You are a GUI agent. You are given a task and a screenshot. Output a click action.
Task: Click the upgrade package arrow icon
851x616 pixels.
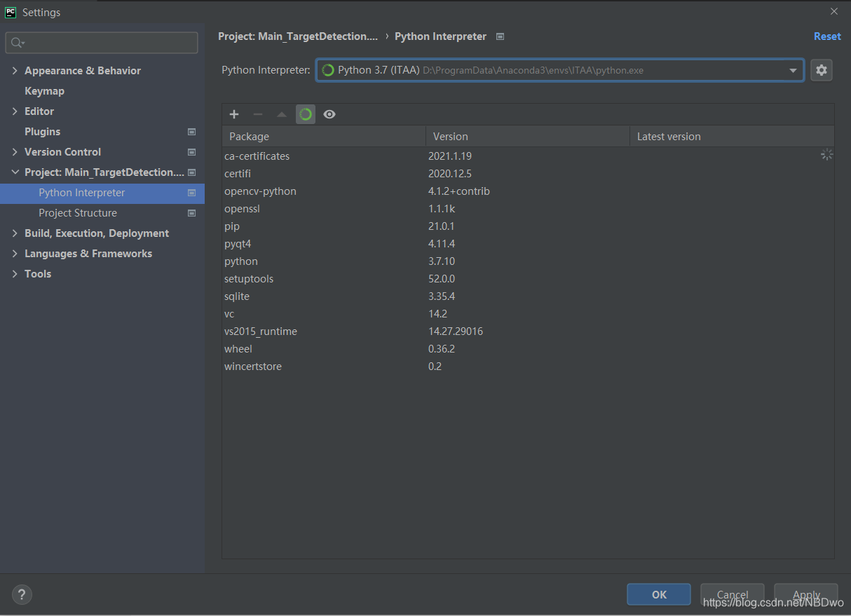282,114
